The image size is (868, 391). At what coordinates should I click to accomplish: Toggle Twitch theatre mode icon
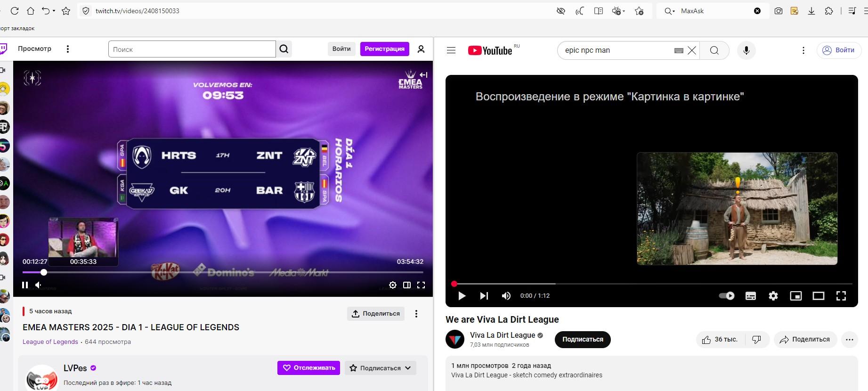click(x=407, y=285)
